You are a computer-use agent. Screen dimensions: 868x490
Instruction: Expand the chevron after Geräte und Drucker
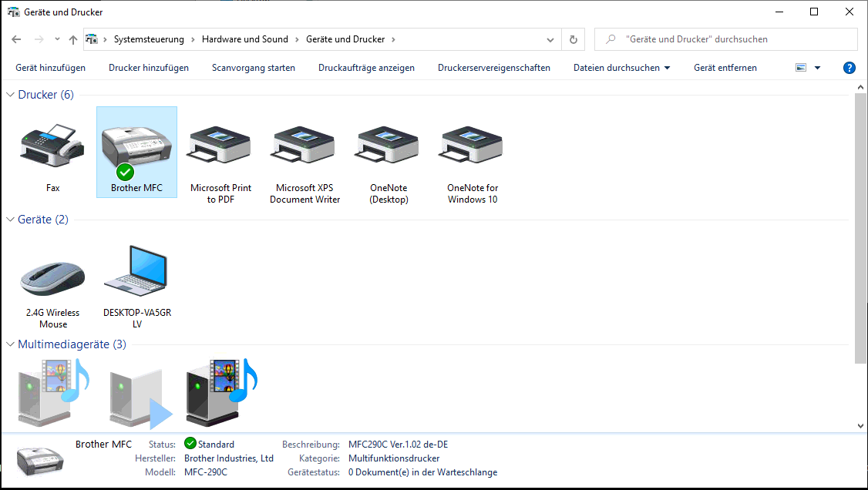394,39
